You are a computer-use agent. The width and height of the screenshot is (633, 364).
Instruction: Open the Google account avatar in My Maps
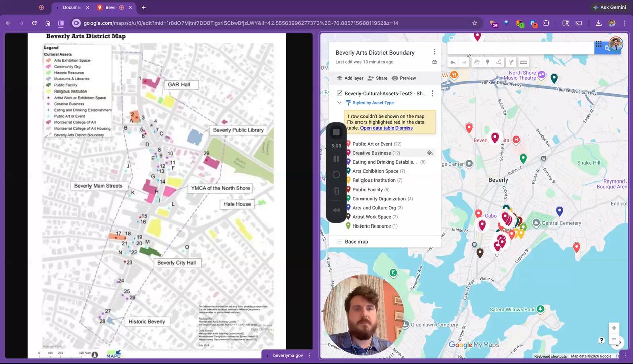[x=615, y=43]
